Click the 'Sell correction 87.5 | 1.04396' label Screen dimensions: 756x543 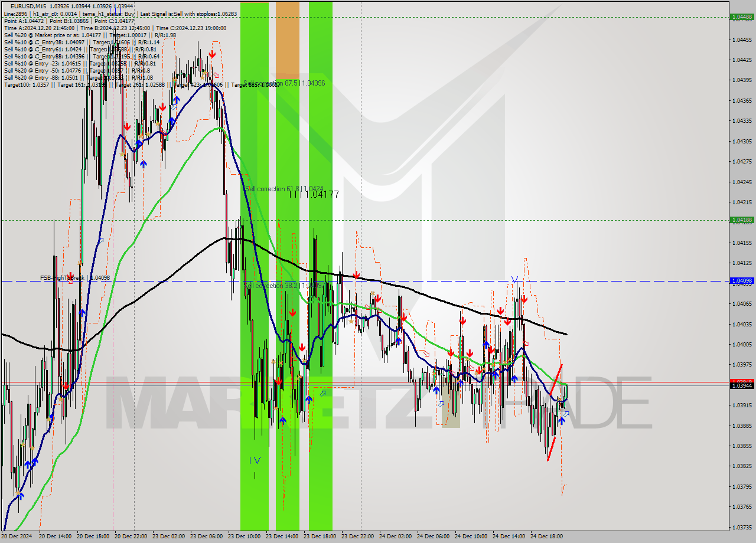284,83
